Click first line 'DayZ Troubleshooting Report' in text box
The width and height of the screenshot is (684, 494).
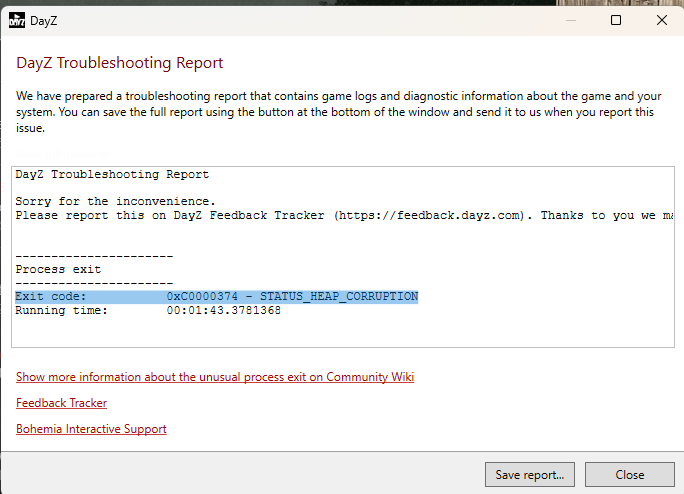pos(112,175)
